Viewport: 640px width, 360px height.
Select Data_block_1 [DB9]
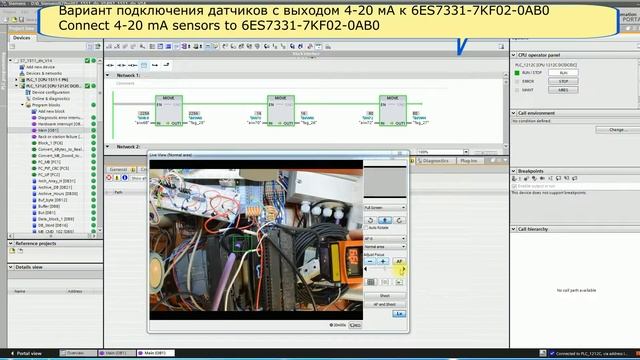pyautogui.click(x=56, y=219)
